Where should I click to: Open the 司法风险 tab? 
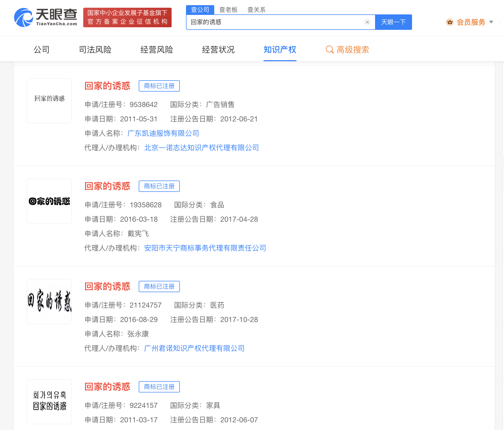[95, 49]
